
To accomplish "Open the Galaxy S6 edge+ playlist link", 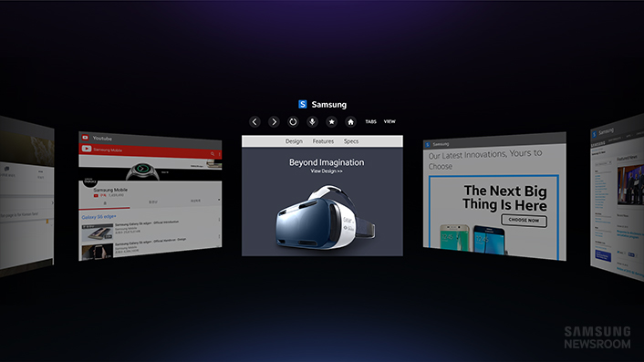I will pos(99,217).
